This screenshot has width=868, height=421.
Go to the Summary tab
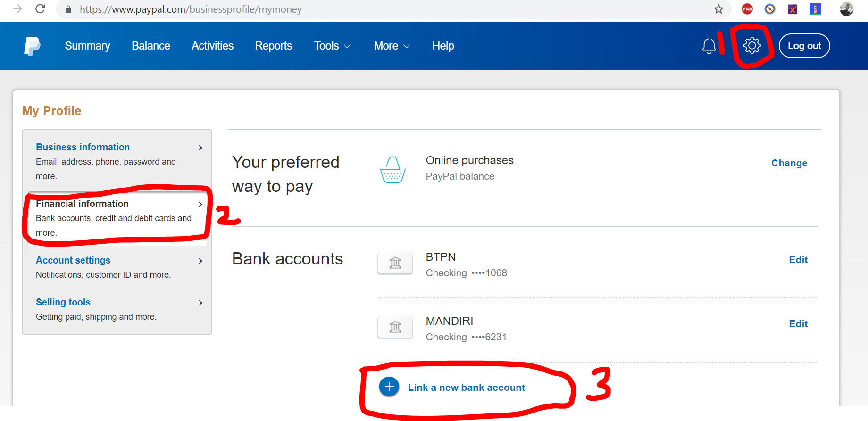point(87,46)
